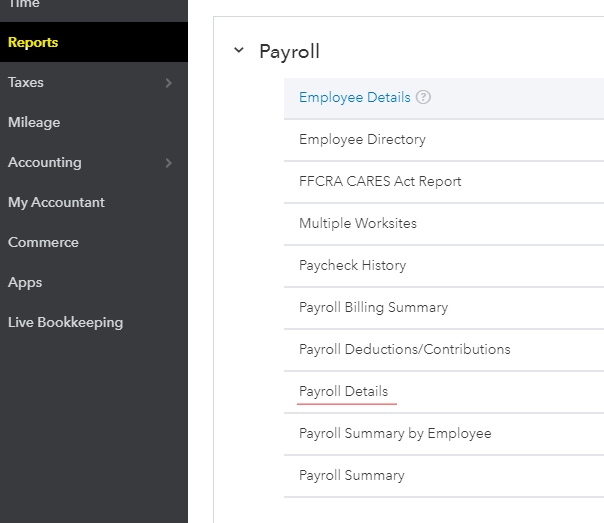
Task: View the Payroll Billing Summary report
Action: pos(373,308)
